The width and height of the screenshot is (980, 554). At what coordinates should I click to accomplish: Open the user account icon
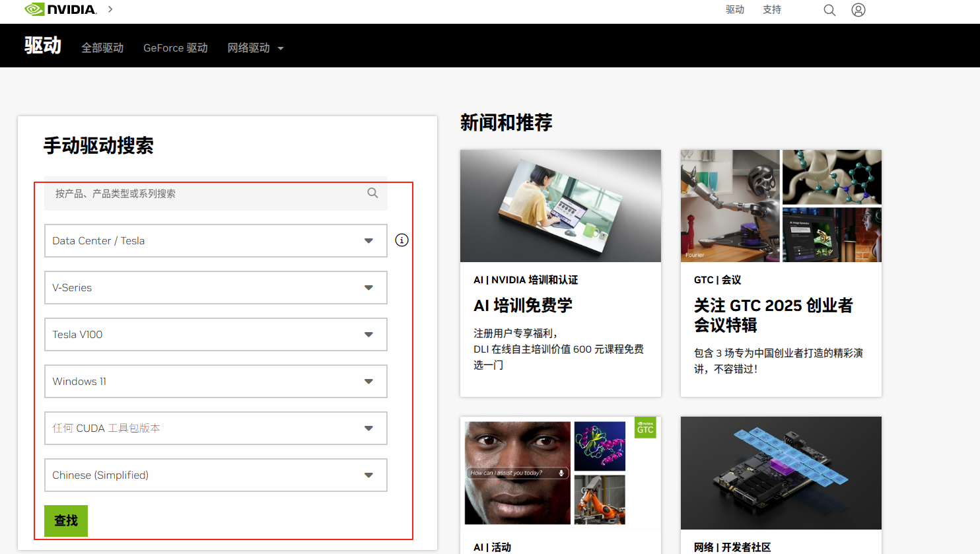[858, 10]
